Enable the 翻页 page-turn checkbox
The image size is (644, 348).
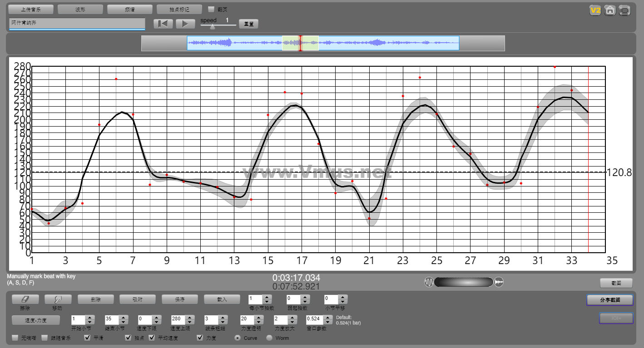click(x=211, y=9)
